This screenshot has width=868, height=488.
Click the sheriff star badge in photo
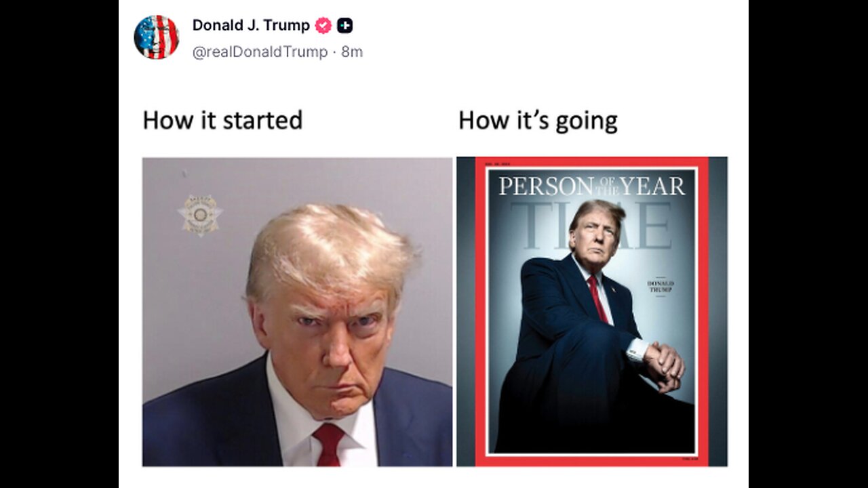200,216
